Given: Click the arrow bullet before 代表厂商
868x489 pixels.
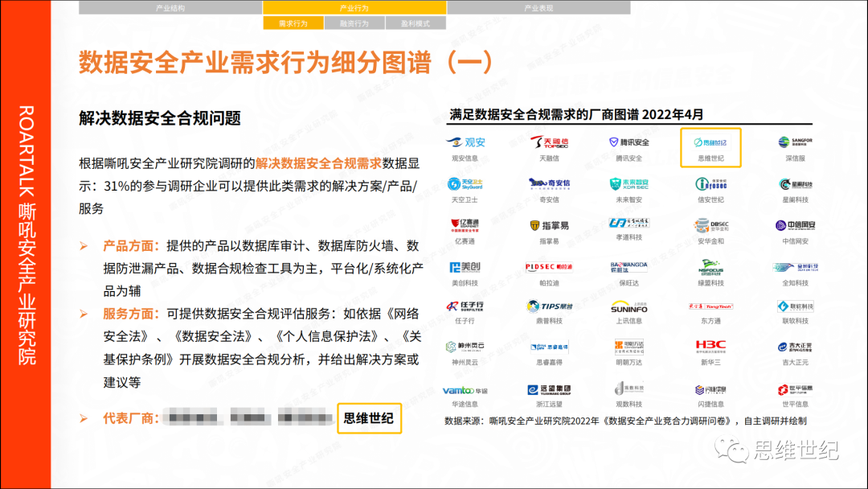Looking at the screenshot, I should point(84,418).
